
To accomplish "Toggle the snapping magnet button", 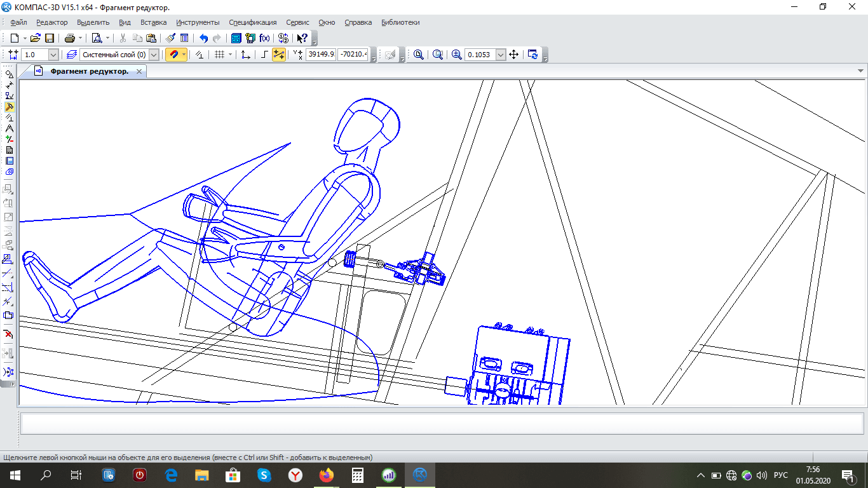I will click(x=173, y=55).
